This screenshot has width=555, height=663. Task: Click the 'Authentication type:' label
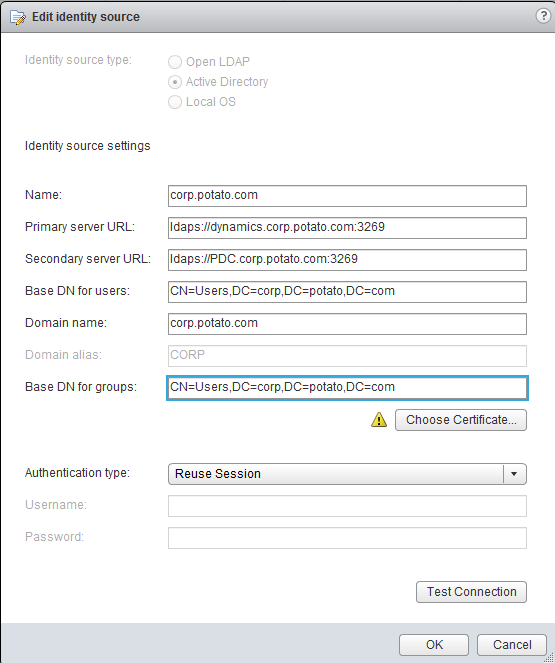coord(77,473)
